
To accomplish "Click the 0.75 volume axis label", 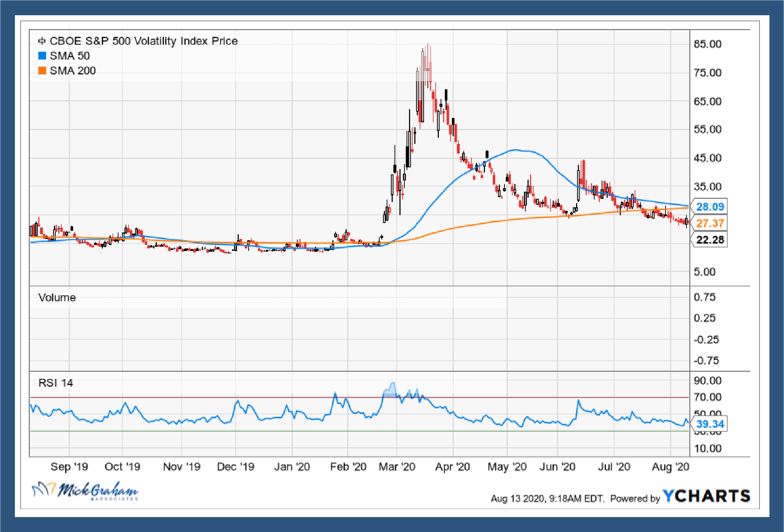I will click(705, 297).
